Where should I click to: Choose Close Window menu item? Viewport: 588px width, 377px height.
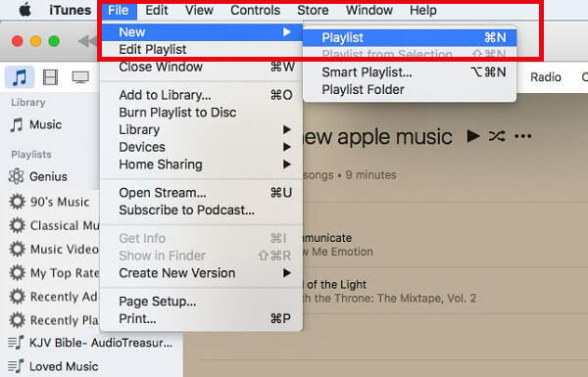click(x=202, y=67)
